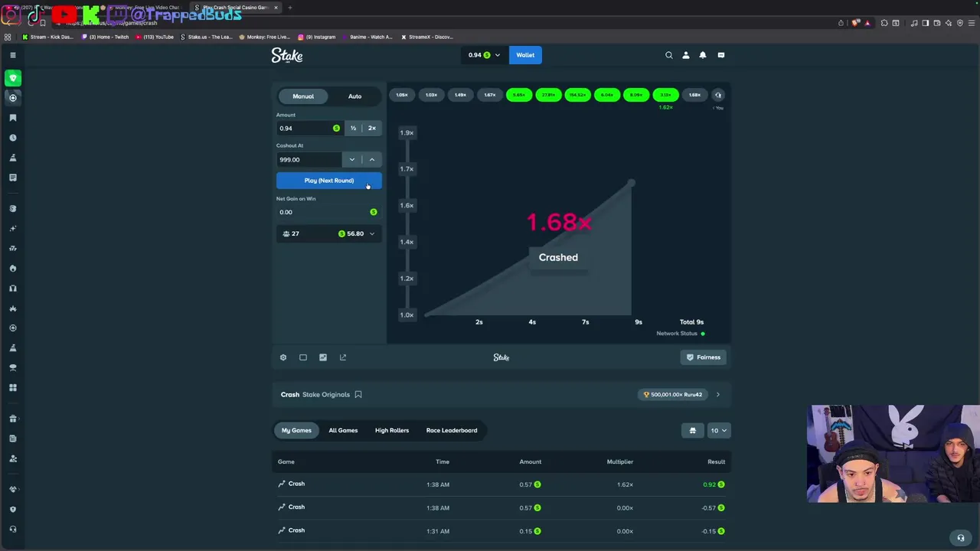Open Crash row with -0.57 result
This screenshot has height=551, width=980.
[501, 507]
